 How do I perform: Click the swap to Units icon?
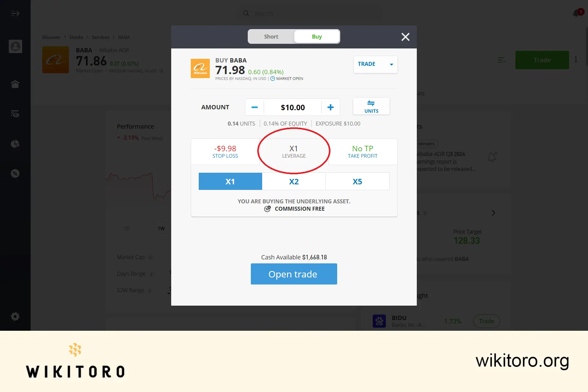pyautogui.click(x=371, y=106)
